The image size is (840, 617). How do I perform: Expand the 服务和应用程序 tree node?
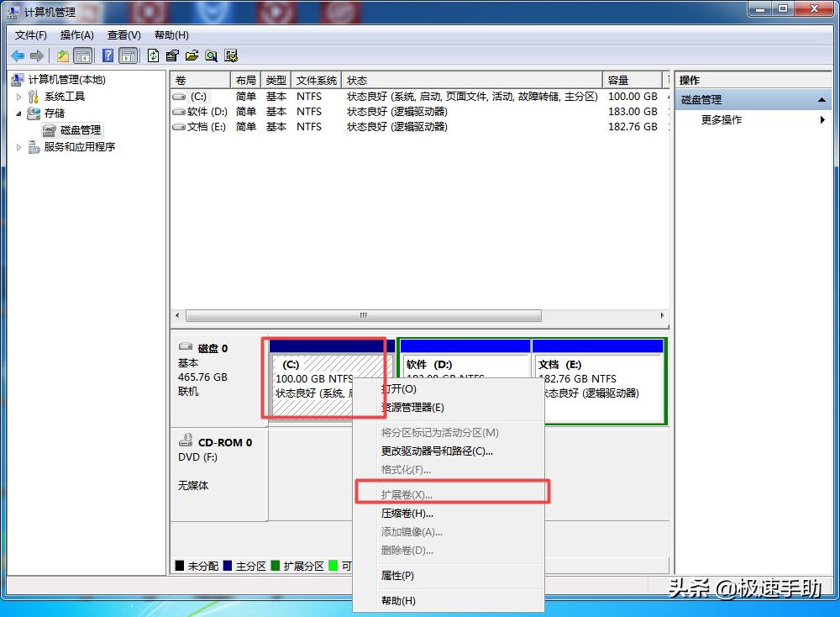[x=18, y=146]
